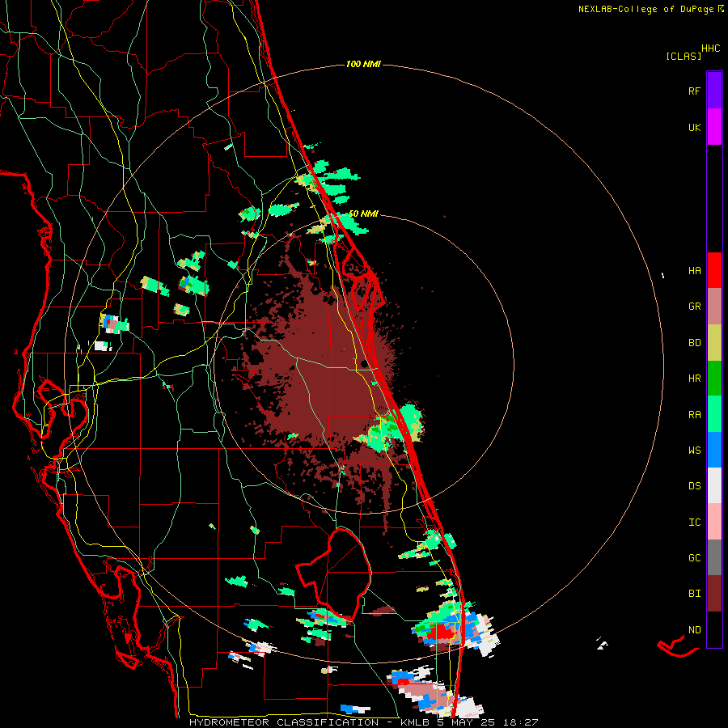Click the "GC" legend label
The height and width of the screenshot is (728, 728).
point(694,558)
